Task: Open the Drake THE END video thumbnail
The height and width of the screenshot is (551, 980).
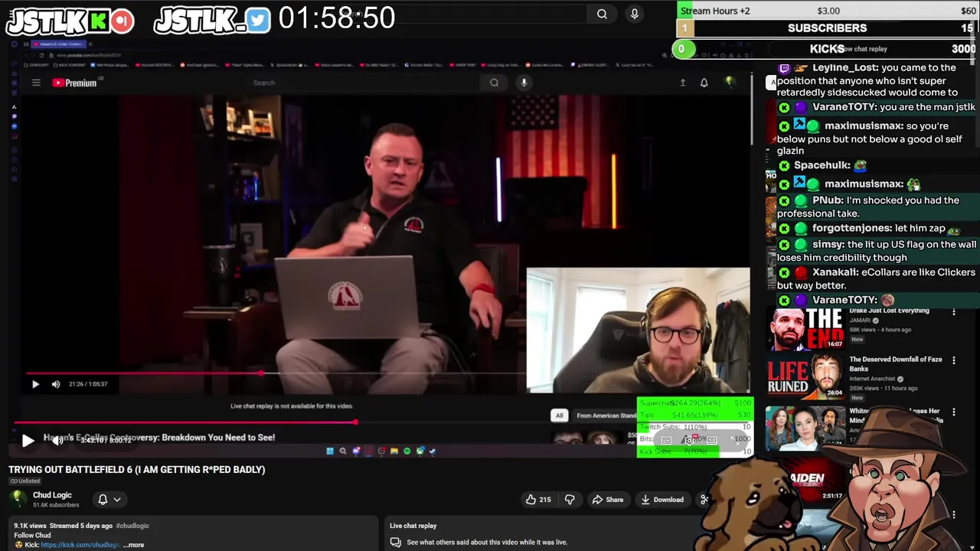Action: [x=806, y=328]
